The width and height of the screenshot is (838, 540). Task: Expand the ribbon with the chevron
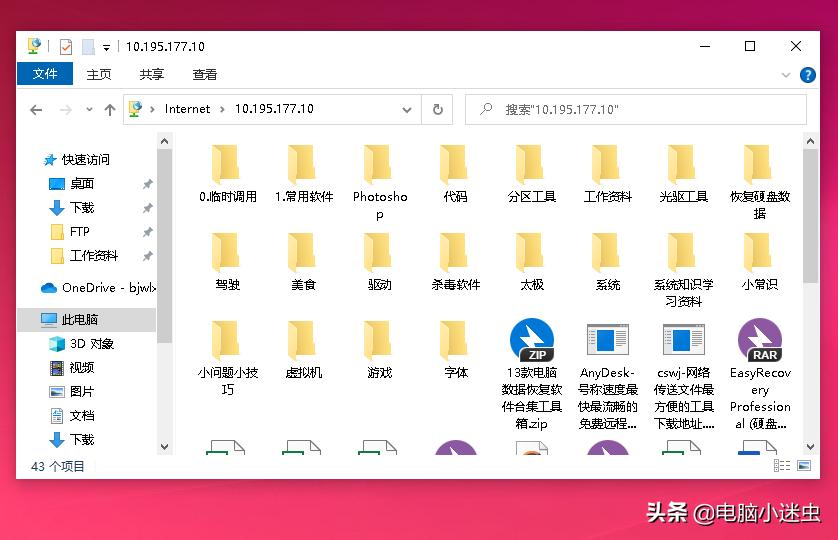(x=786, y=75)
